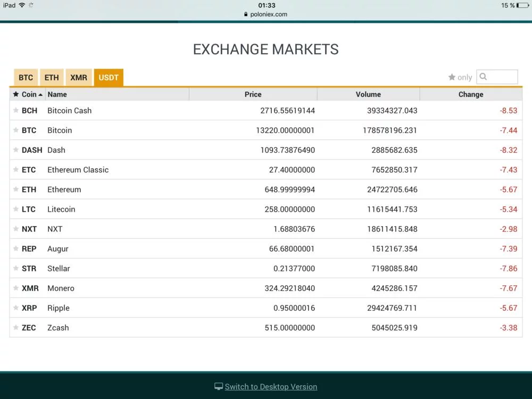
Task: Star the ZEC Zcash row
Action: point(16,328)
